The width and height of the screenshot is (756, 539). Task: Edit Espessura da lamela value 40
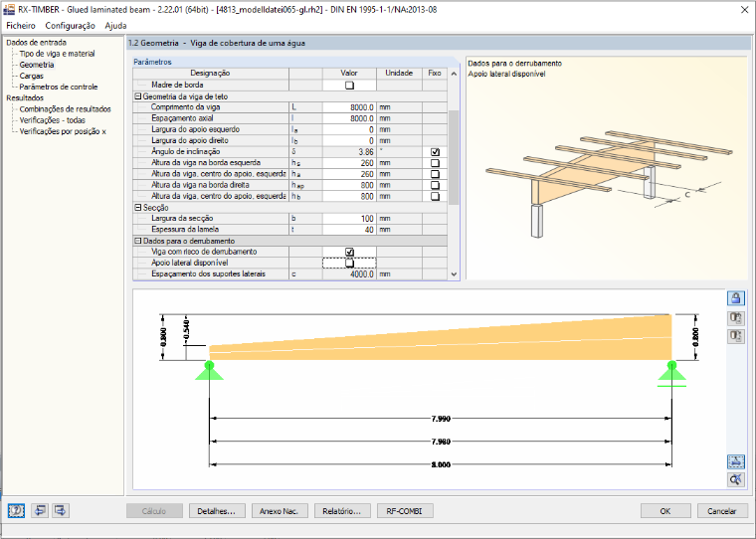click(349, 230)
